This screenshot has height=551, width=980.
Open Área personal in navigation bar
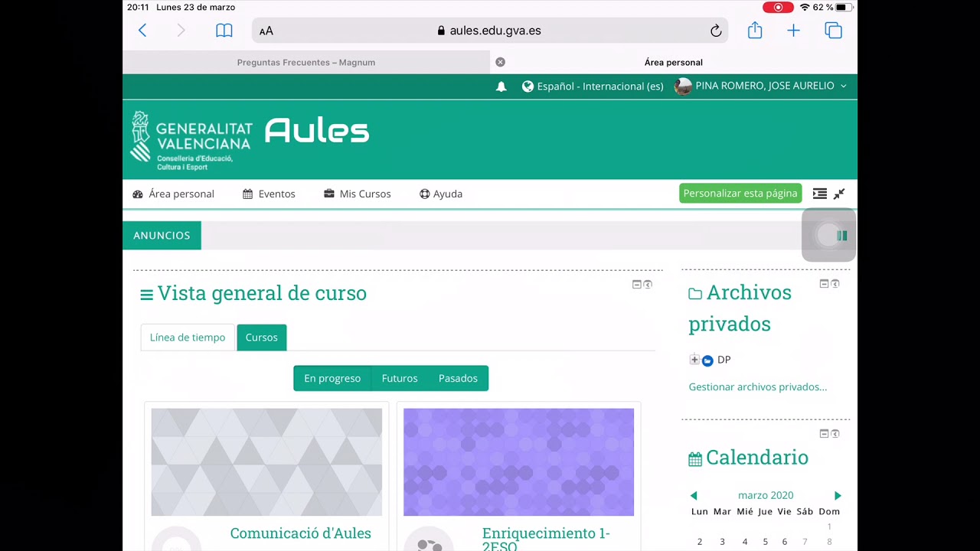click(174, 194)
